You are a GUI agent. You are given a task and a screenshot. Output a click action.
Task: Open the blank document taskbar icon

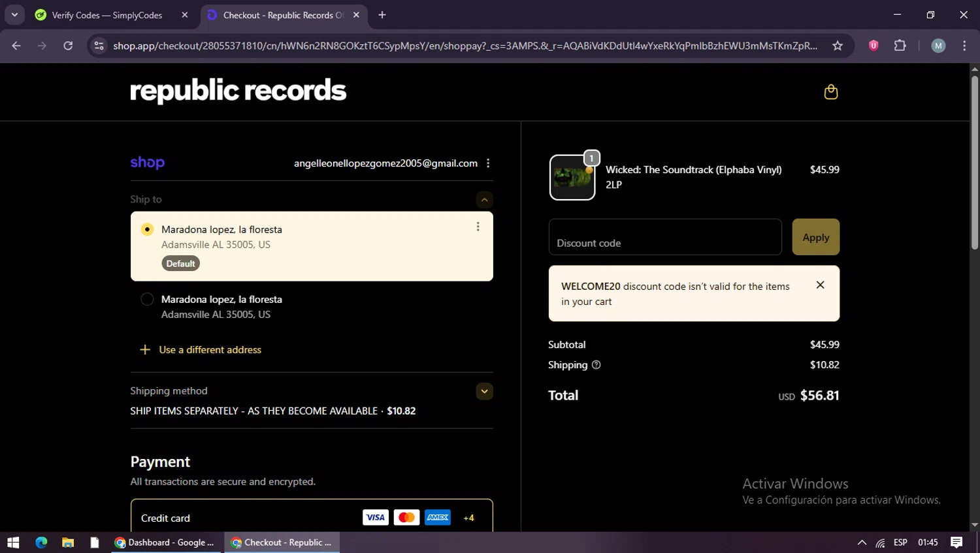click(x=95, y=543)
